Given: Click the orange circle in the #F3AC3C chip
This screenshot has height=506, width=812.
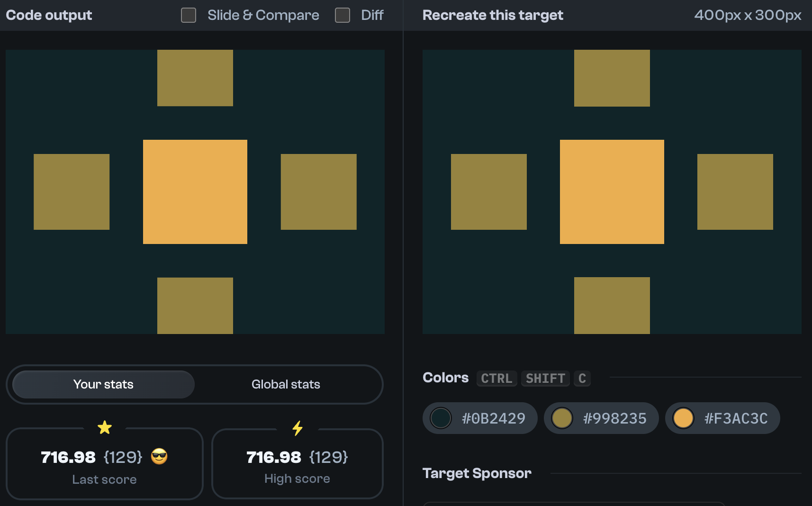Looking at the screenshot, I should [x=684, y=418].
